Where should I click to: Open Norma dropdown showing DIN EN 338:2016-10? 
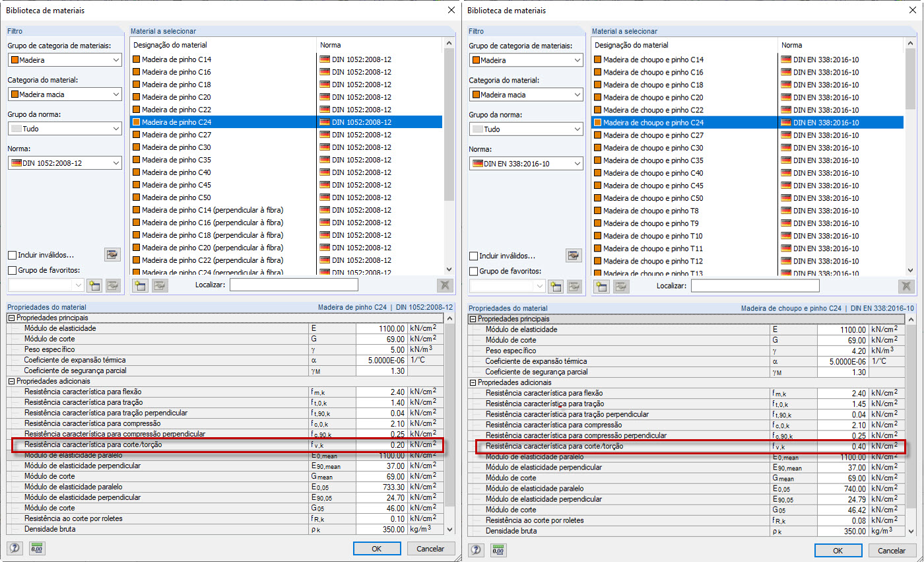point(526,163)
